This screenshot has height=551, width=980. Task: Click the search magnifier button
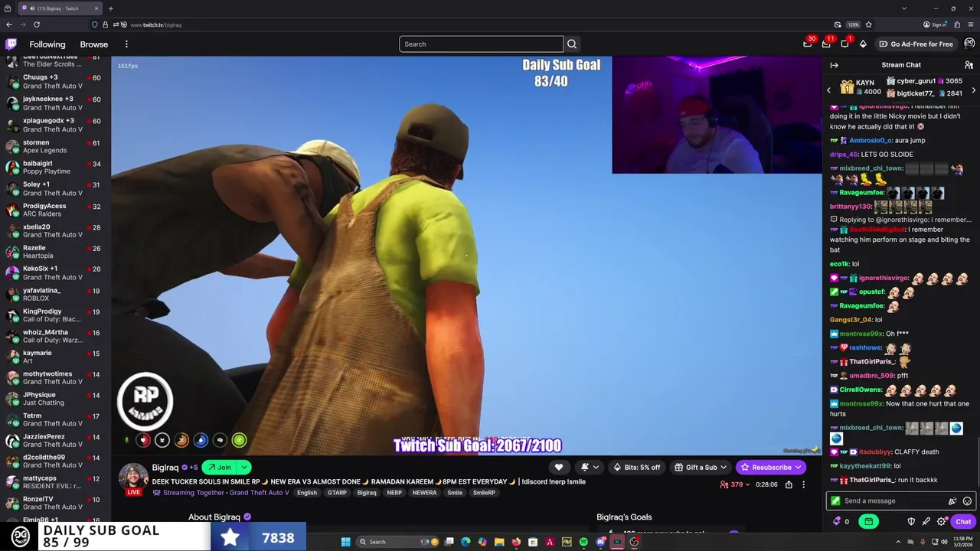click(572, 44)
